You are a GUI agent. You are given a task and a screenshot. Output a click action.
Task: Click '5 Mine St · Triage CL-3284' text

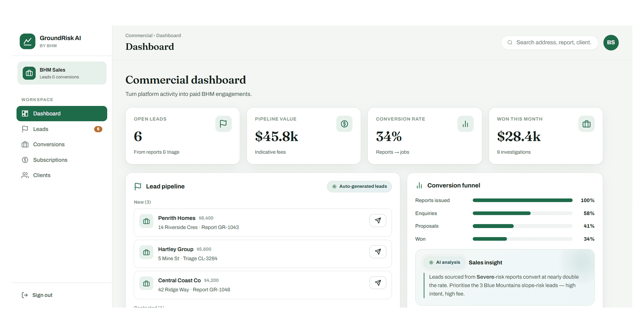(187, 259)
